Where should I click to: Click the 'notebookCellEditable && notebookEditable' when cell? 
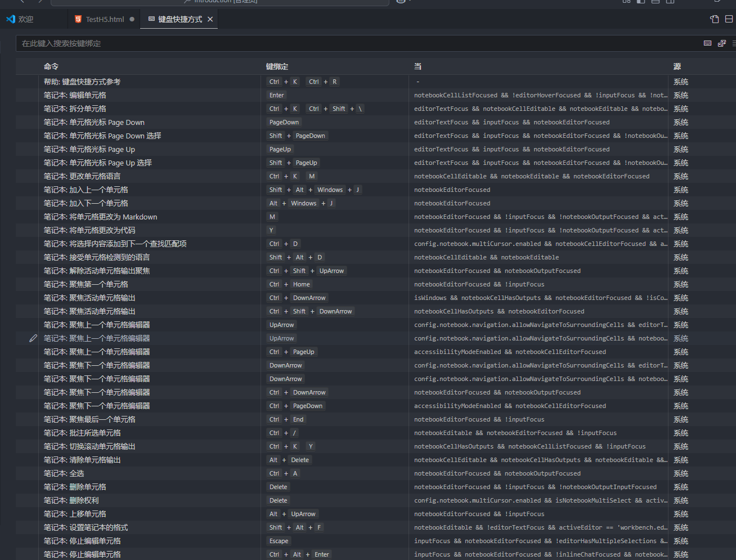pos(487,257)
